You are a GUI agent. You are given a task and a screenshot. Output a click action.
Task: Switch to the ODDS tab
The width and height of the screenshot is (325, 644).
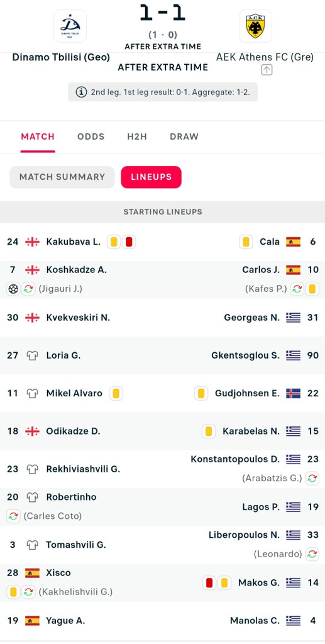(91, 136)
